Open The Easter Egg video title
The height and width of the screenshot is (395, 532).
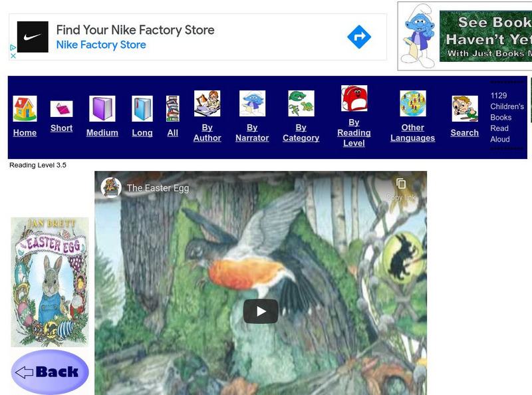[x=158, y=188]
